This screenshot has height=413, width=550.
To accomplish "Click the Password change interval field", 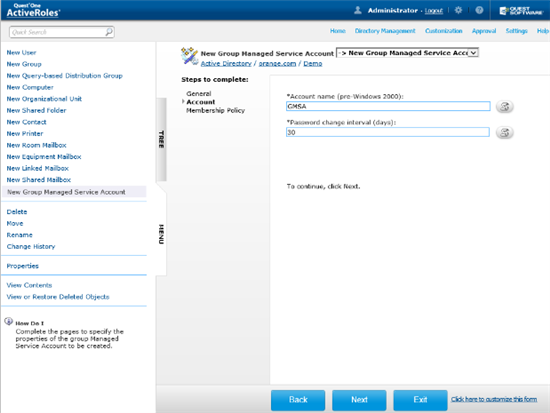I will (388, 132).
